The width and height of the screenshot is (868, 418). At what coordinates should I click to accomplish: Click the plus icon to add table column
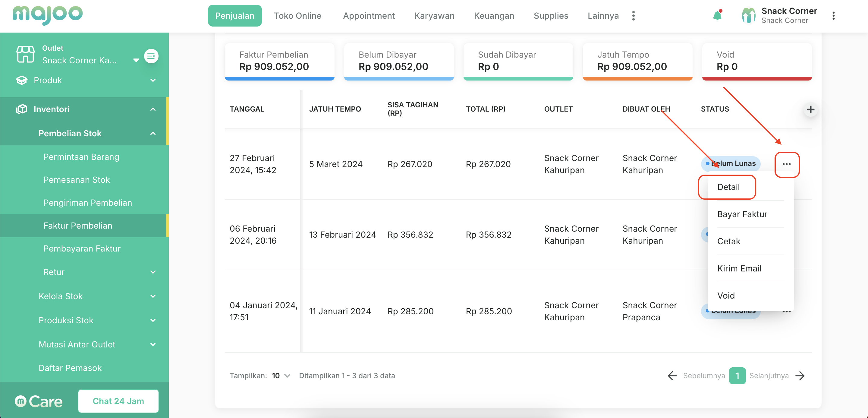point(810,109)
